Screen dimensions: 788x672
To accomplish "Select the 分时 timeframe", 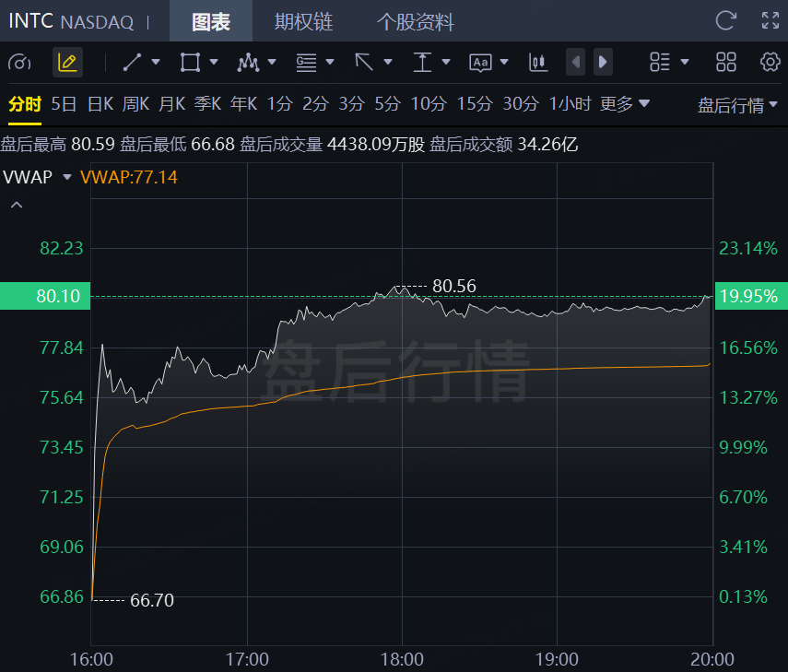I will click(x=25, y=104).
